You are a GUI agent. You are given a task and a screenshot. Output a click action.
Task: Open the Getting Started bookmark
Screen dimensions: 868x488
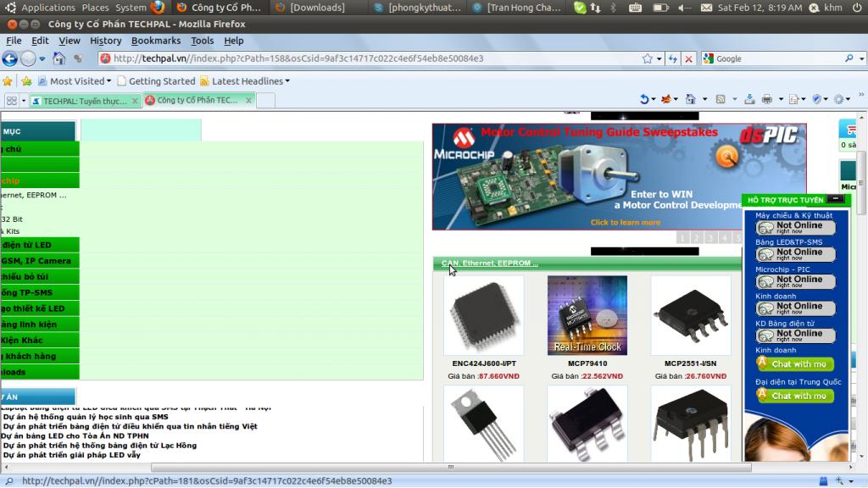[157, 81]
